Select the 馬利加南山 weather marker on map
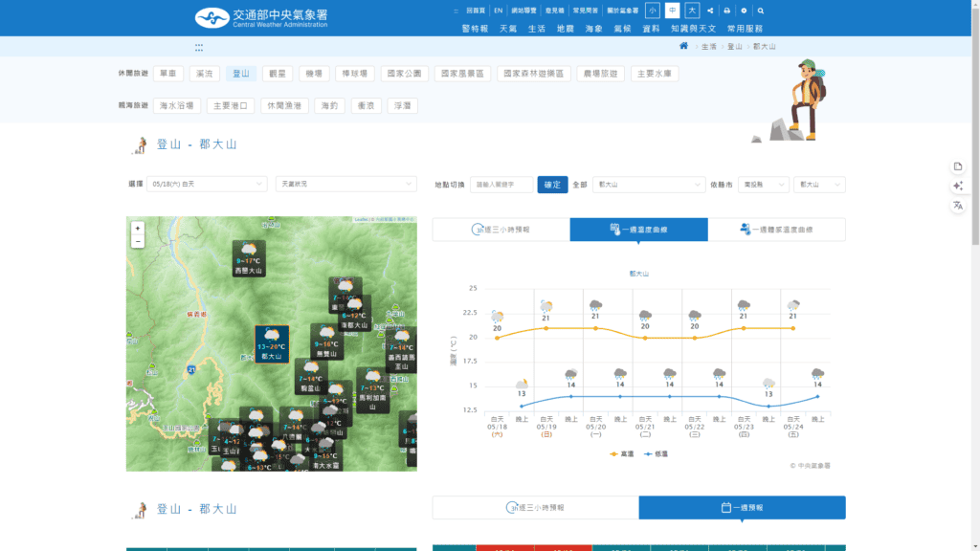980x551 pixels. coord(372,390)
